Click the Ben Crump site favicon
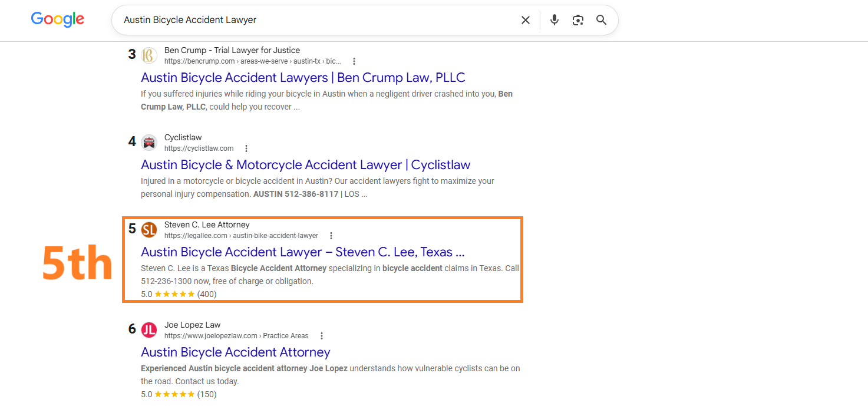868x406 pixels. tap(149, 55)
